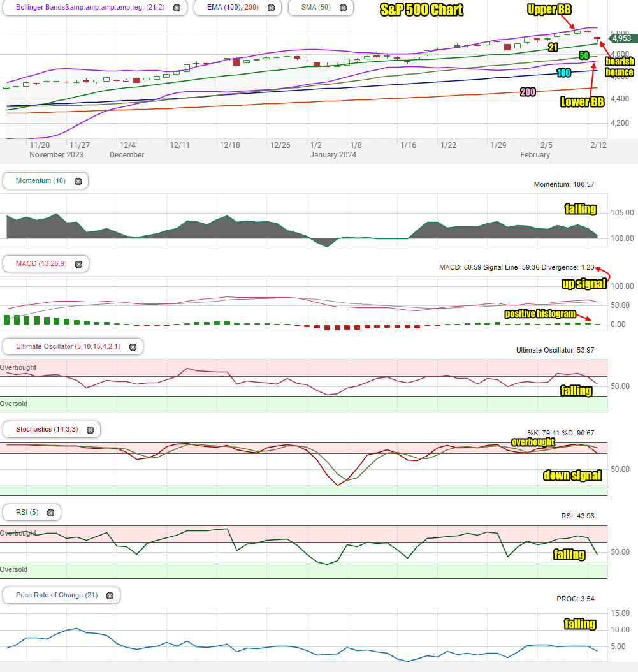Remove the SMA (50) indicator X icon
This screenshot has width=638, height=672.
point(343,8)
